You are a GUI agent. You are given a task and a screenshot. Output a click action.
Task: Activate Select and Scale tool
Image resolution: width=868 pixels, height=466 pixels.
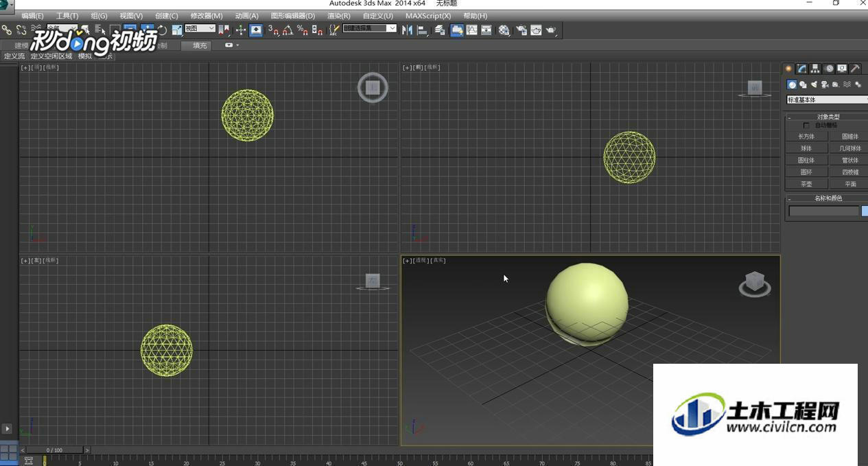point(177,30)
